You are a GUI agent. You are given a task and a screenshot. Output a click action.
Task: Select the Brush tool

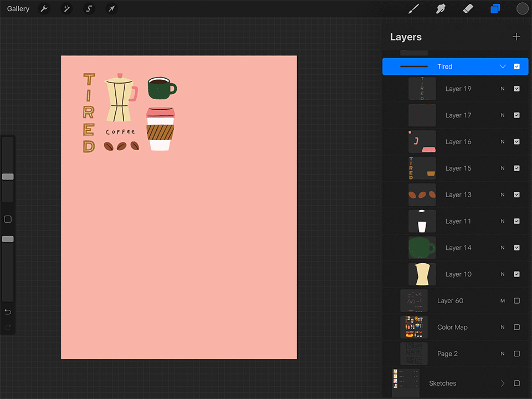[x=413, y=9]
